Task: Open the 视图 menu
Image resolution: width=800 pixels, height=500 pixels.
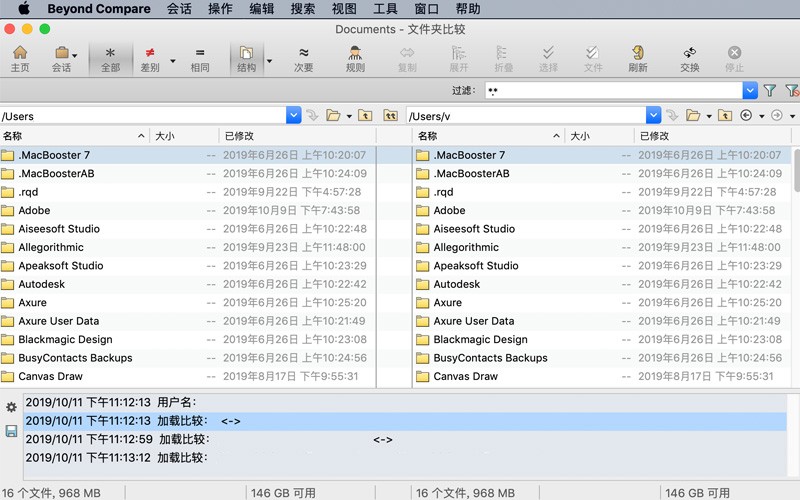Action: tap(344, 9)
